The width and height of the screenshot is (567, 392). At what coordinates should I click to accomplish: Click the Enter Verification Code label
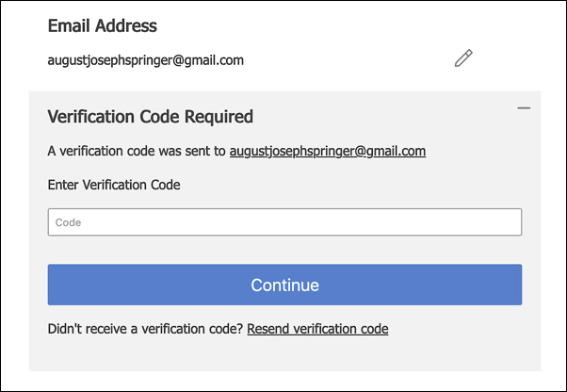tap(114, 185)
